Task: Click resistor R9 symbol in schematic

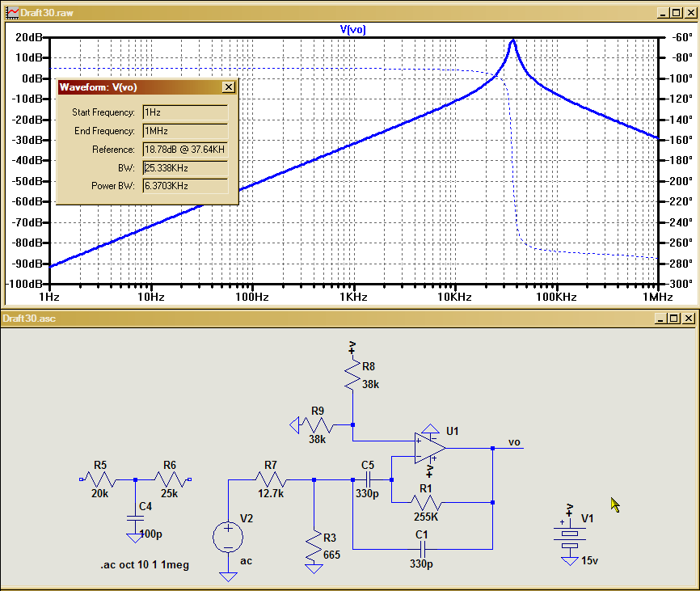Action: [x=317, y=425]
